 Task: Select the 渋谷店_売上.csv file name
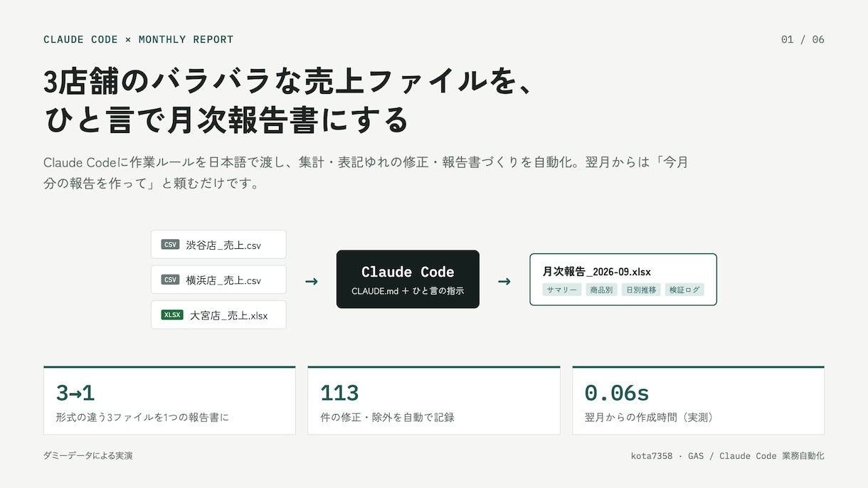coord(223,245)
